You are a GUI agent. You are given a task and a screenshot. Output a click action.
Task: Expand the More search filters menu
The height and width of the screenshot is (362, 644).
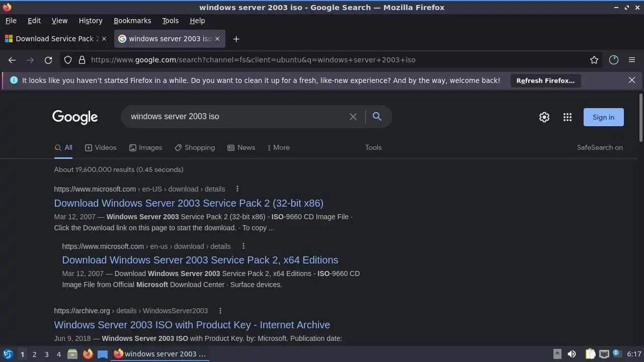279,147
